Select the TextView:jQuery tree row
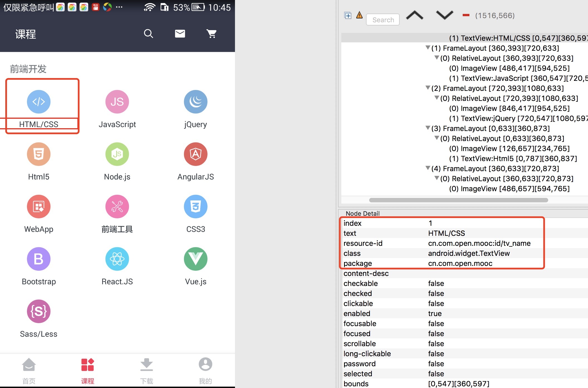The image size is (588, 388). click(465, 118)
